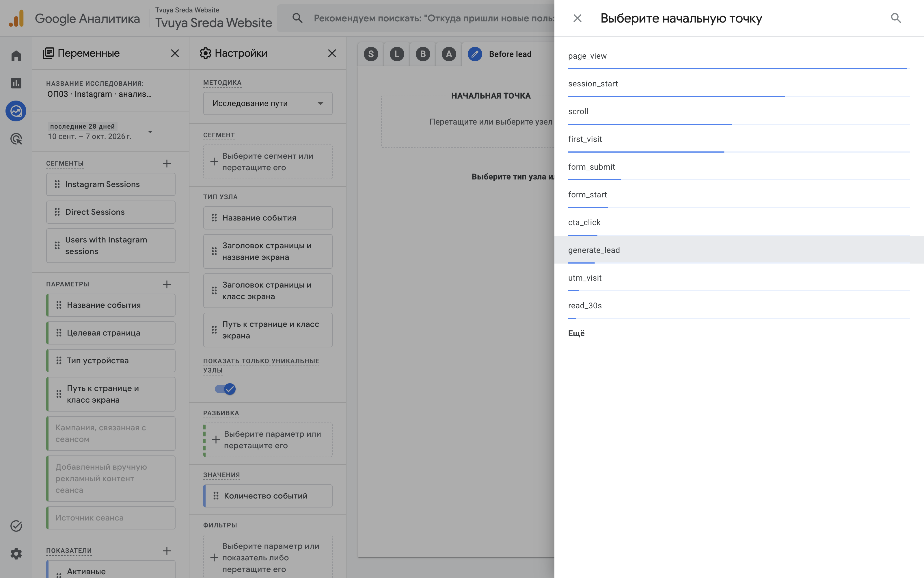
Task: Click the Разбивка breakdown drop zone
Action: pos(268,440)
